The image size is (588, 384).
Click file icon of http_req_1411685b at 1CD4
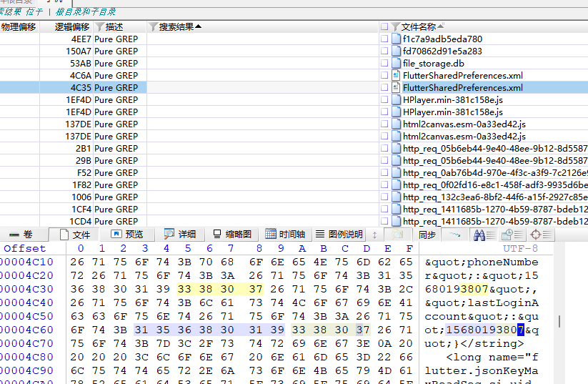coord(396,221)
